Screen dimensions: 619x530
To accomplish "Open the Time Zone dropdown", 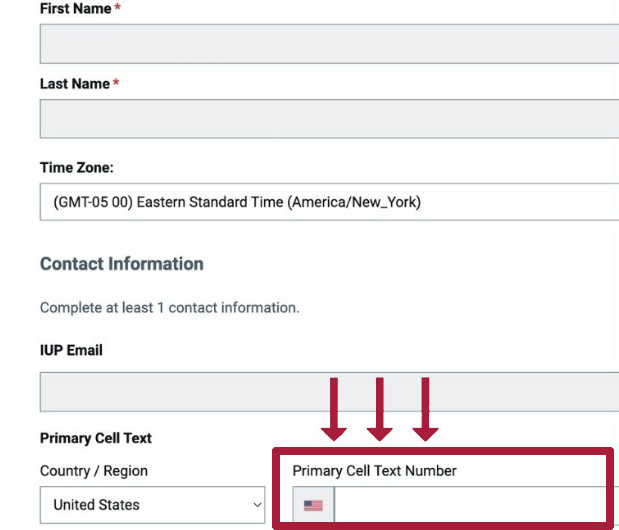I will click(329, 202).
